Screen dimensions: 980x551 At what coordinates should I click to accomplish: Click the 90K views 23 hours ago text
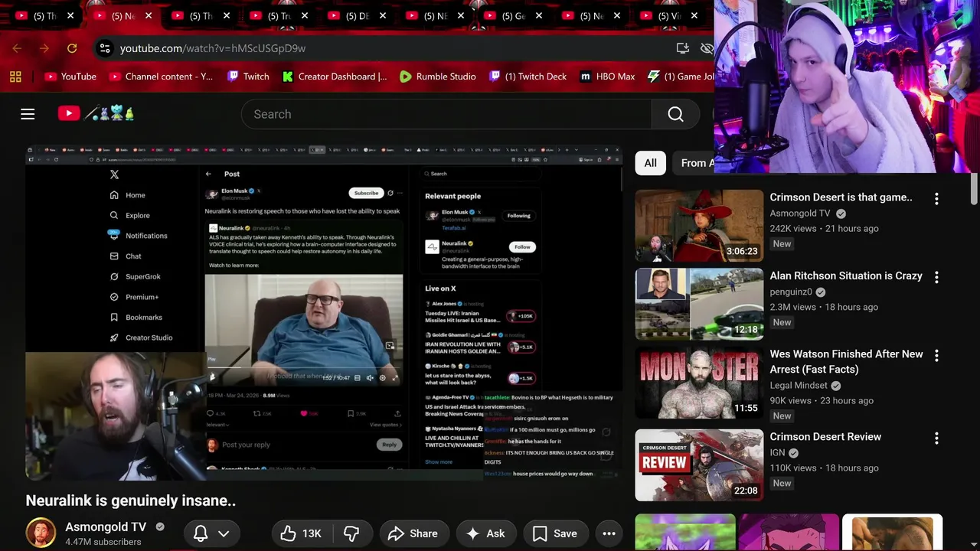pyautogui.click(x=822, y=400)
